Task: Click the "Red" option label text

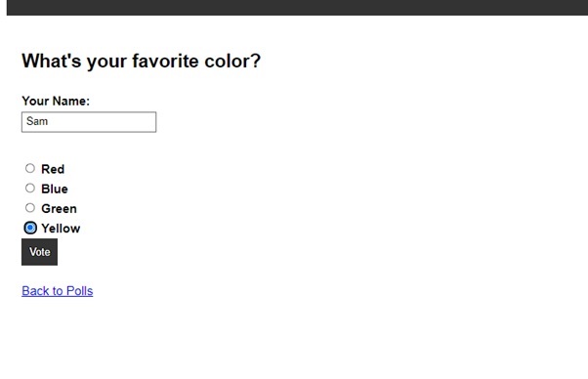Action: 53,169
